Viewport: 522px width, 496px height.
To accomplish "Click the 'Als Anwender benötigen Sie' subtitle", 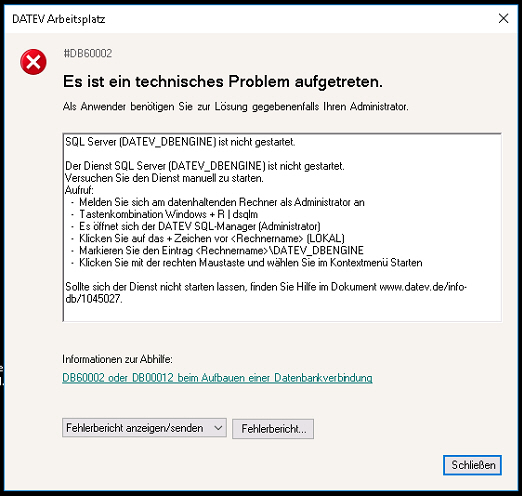I will point(236,107).
